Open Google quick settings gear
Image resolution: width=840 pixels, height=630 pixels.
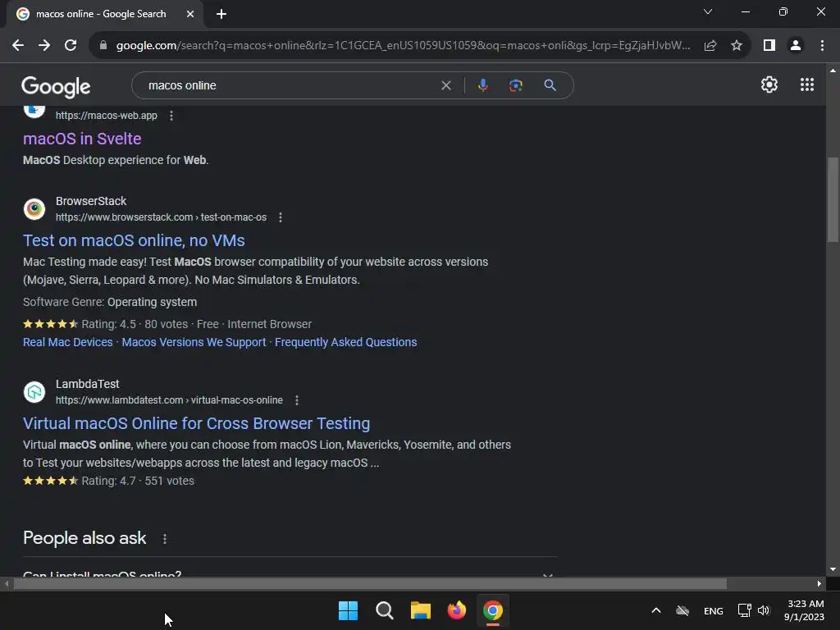[x=769, y=84]
